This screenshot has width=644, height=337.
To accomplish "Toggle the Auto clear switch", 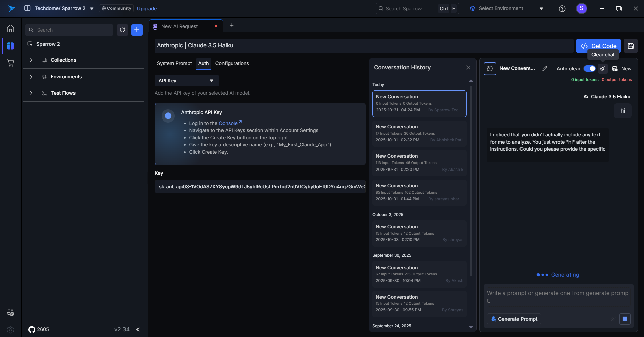I will click(589, 69).
